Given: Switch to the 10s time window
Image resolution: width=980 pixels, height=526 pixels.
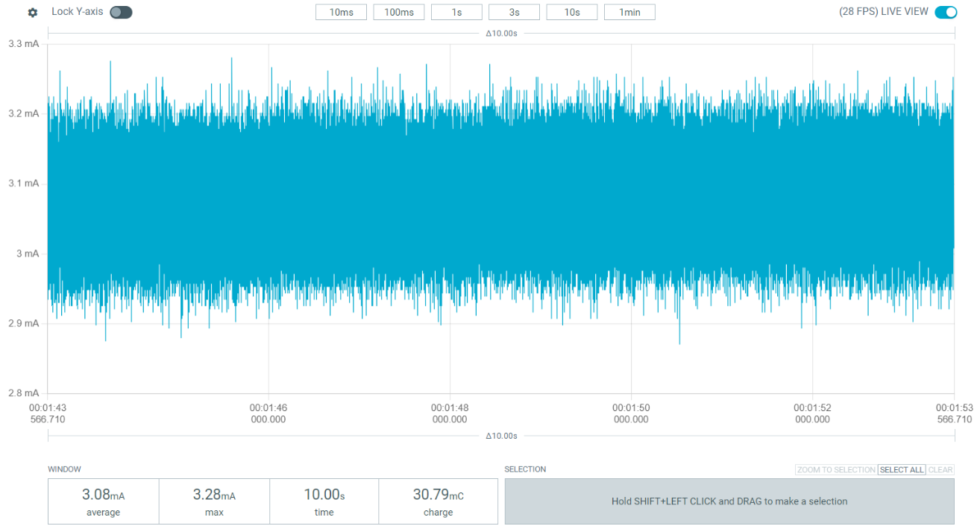Looking at the screenshot, I should [572, 12].
